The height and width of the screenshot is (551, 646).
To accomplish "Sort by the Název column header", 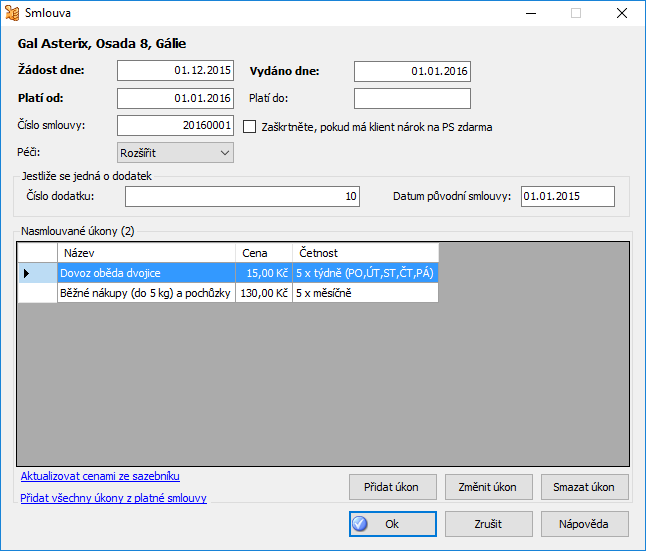I will pyautogui.click(x=146, y=253).
